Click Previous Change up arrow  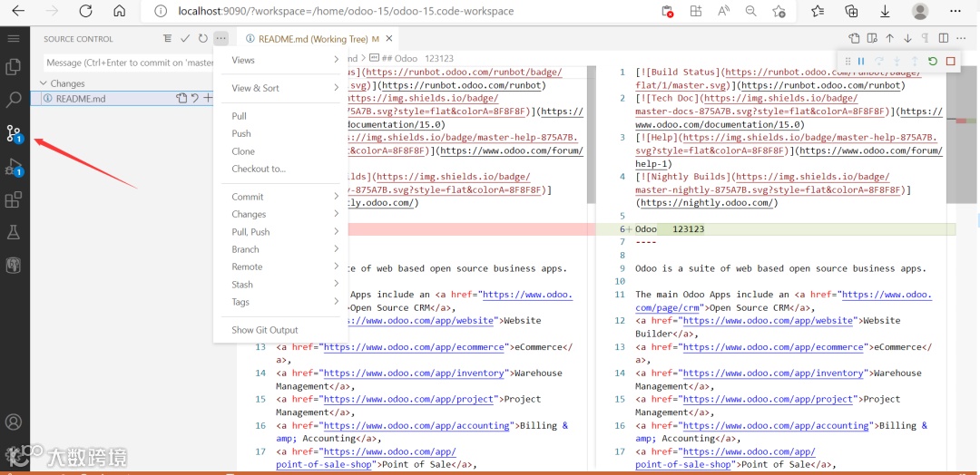890,39
